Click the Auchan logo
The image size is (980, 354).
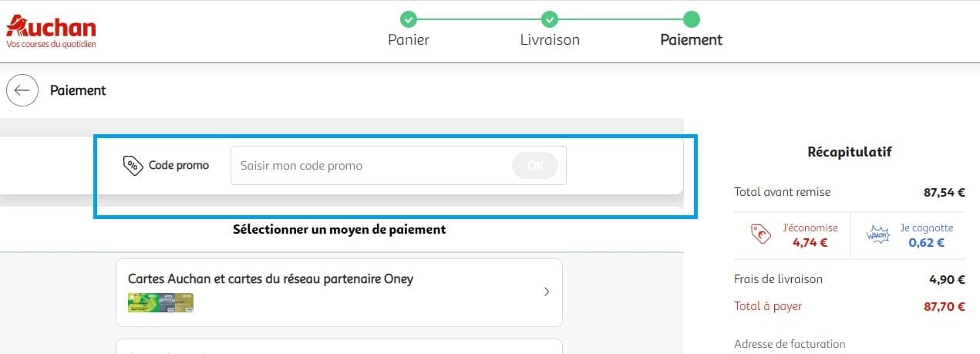click(x=51, y=29)
